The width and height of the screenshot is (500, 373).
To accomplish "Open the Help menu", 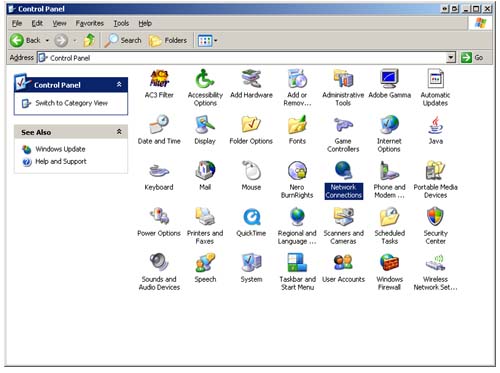I will [145, 23].
